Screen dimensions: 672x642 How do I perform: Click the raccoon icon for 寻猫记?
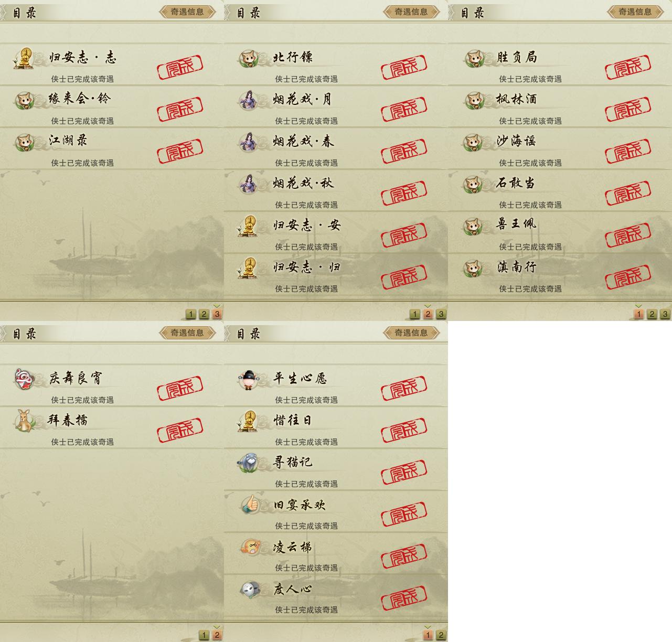tap(248, 463)
